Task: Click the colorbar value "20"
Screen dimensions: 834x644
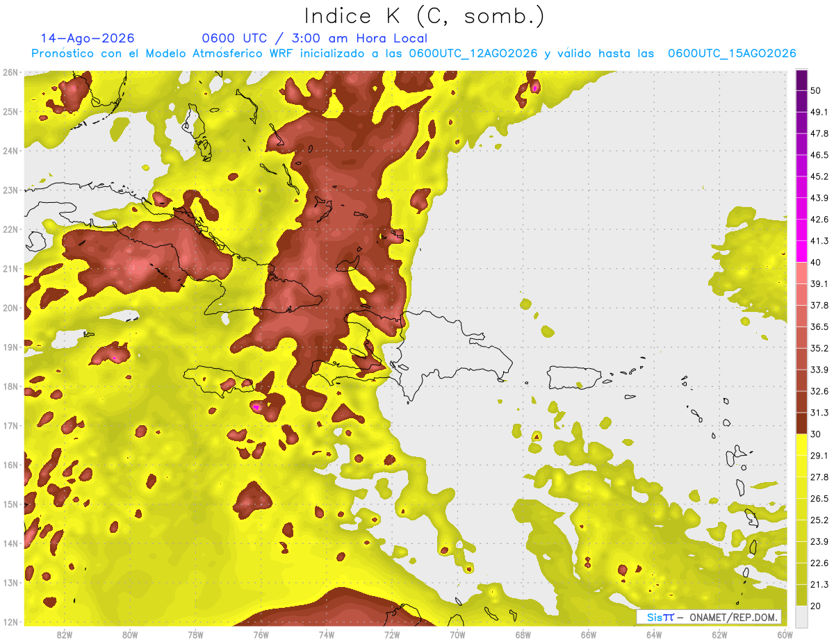Action: (x=817, y=606)
